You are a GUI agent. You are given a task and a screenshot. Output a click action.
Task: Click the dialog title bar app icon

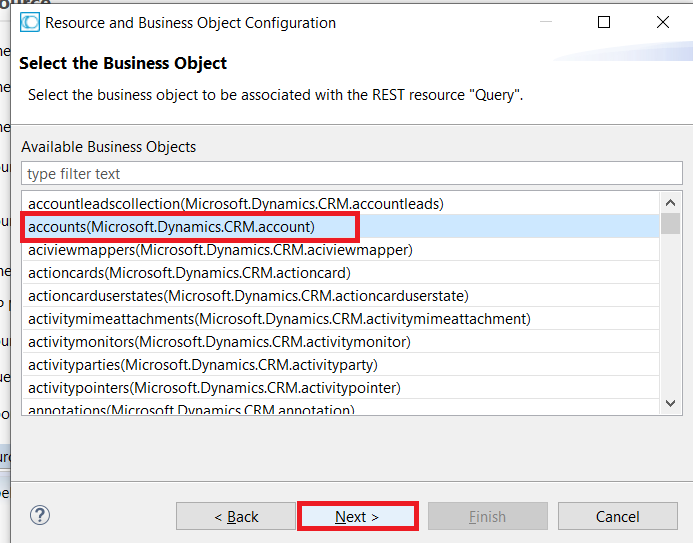pyautogui.click(x=30, y=23)
